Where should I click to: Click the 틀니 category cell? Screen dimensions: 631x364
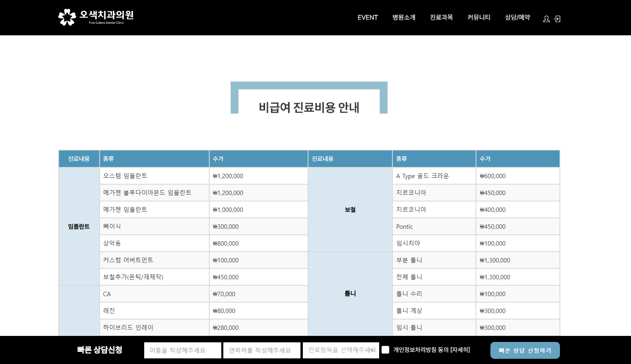[x=350, y=293]
